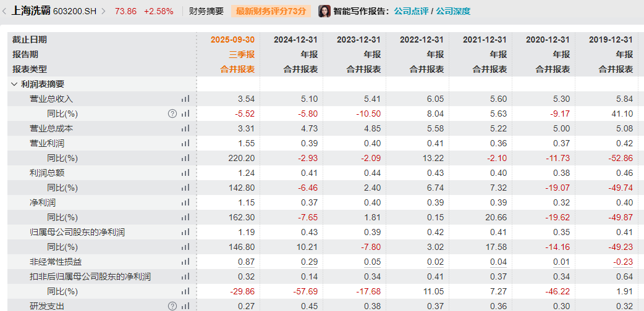Click the 三季报 report period label
This screenshot has height=311, width=644.
(x=242, y=54)
